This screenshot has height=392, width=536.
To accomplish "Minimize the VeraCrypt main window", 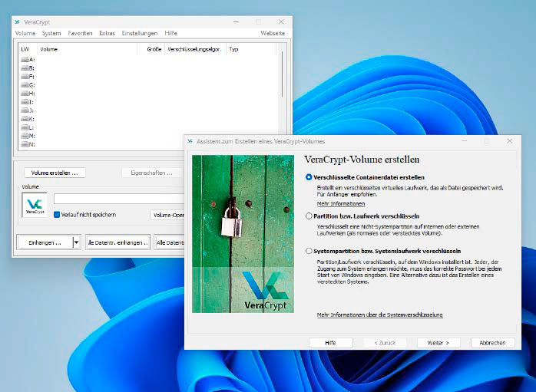I will 236,21.
